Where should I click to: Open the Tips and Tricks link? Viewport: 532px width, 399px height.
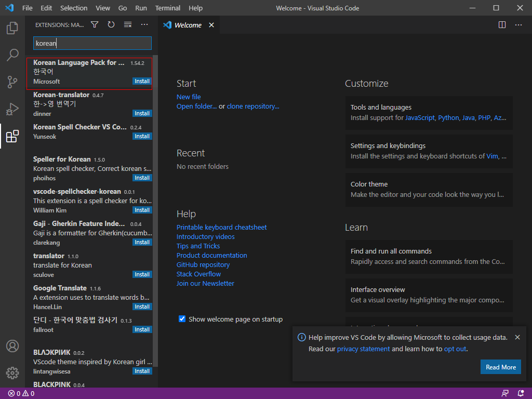pyautogui.click(x=198, y=246)
